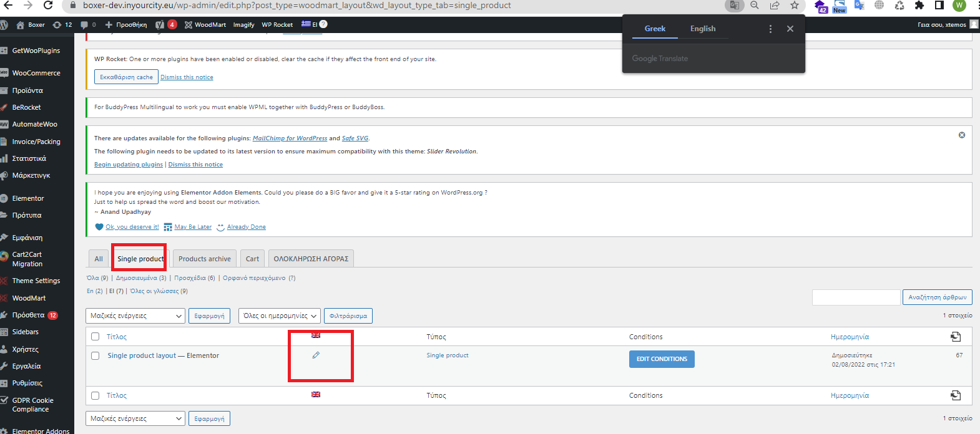Click the UK flag in table header
Image resolution: width=980 pixels, height=434 pixels.
point(316,335)
